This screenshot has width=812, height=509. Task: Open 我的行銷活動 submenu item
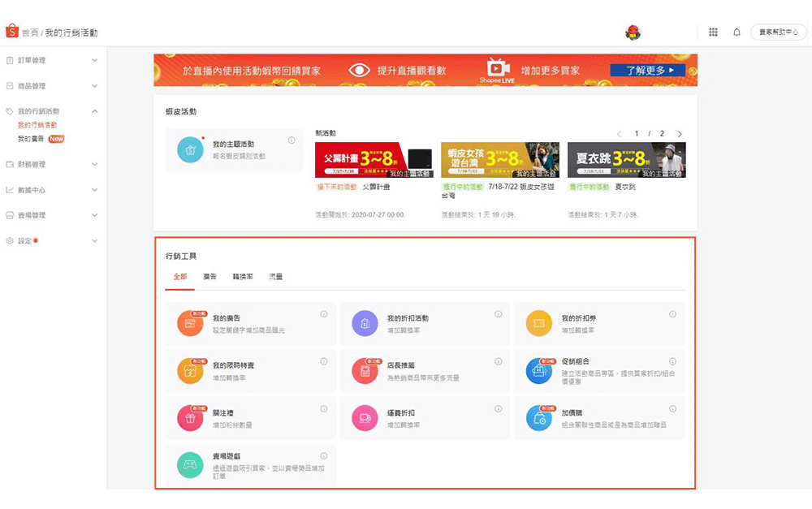[x=37, y=125]
